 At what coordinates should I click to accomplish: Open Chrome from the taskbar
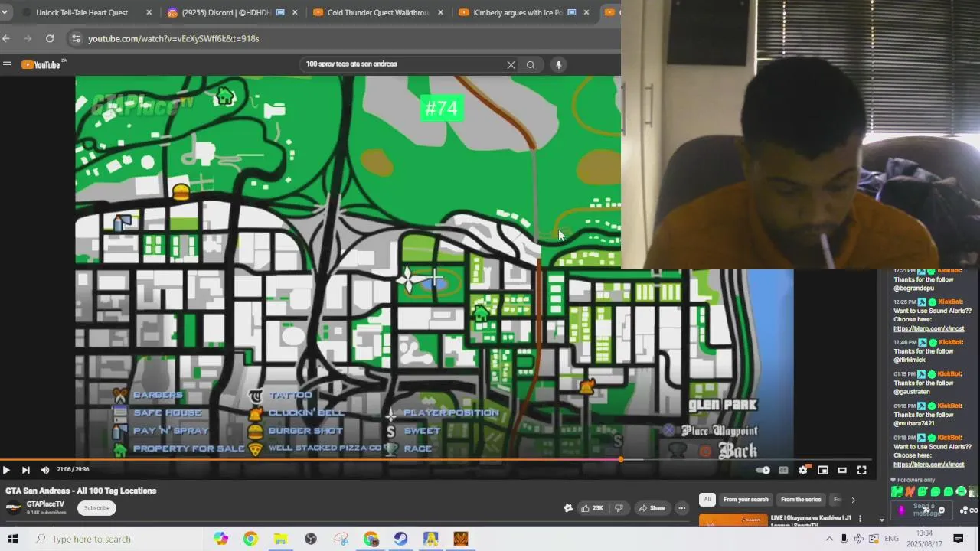coord(250,539)
